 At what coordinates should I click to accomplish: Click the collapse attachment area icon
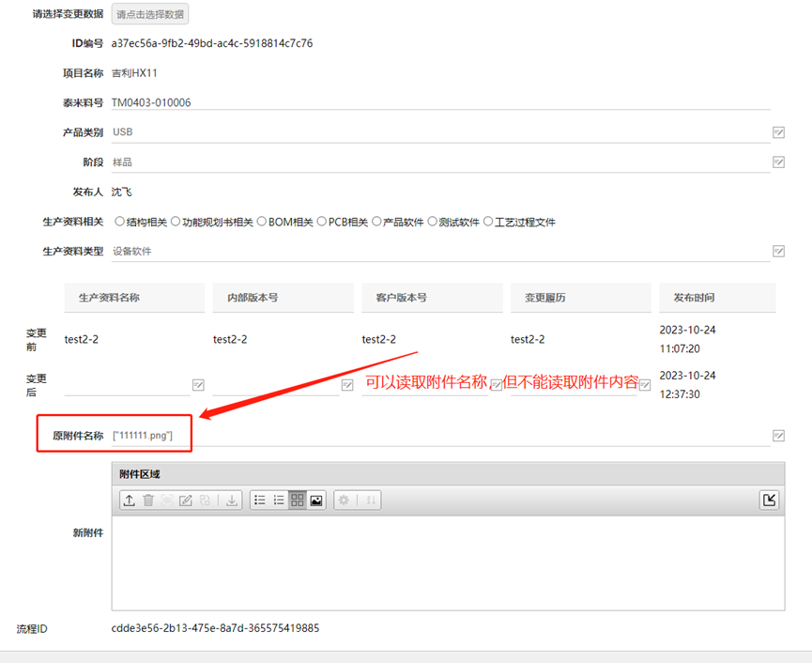[x=769, y=500]
